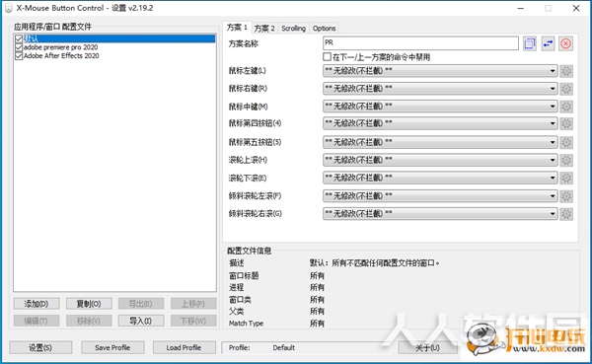Expand the 鼠标右键(R) action dropdown
The image size is (592, 364).
440,89
